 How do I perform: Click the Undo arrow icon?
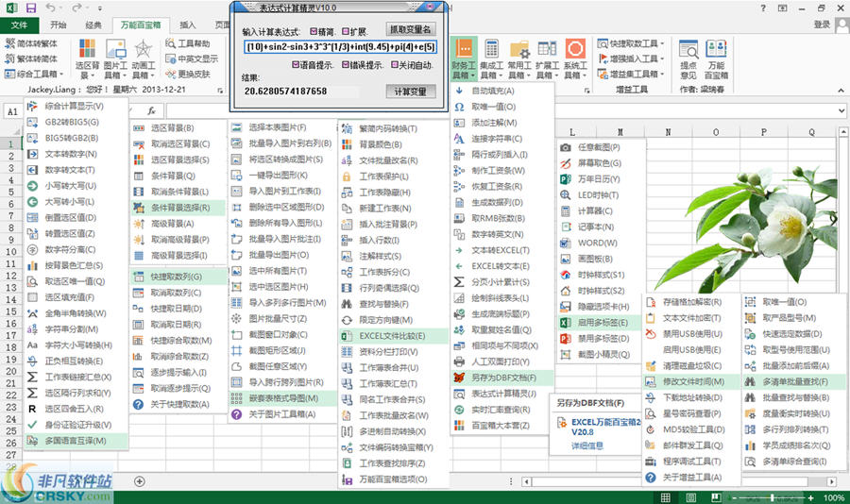coord(50,8)
